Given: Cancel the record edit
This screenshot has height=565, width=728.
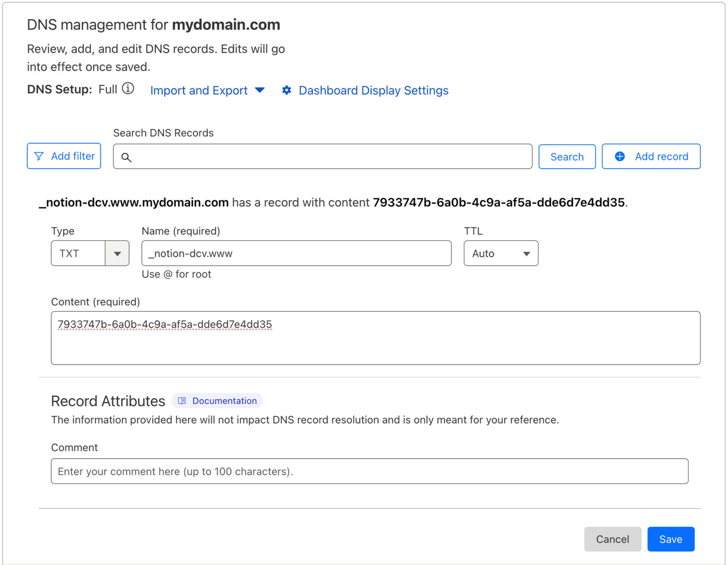Looking at the screenshot, I should point(612,539).
